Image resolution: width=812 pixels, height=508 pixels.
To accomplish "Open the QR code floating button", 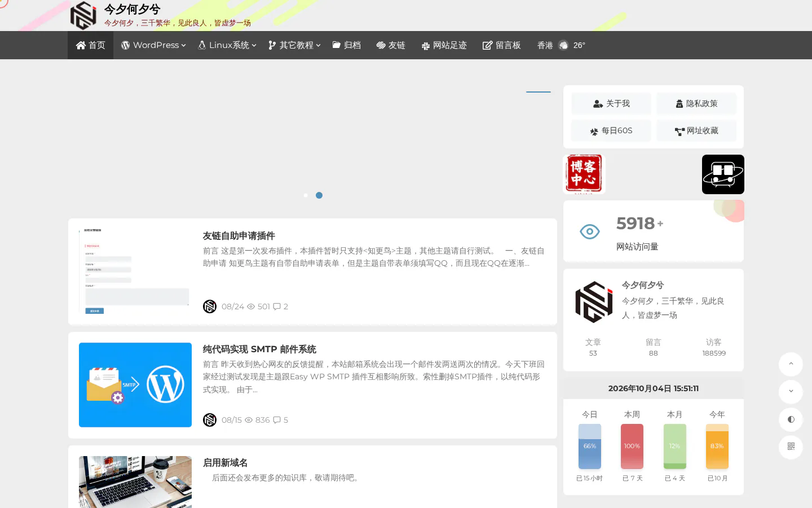I will (x=791, y=447).
